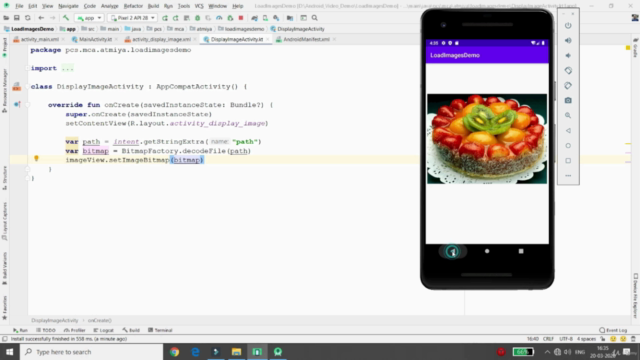Viewport: 640px width, 360px height.
Task: Click the AVD Manager phone icon
Action: pyautogui.click(x=265, y=18)
